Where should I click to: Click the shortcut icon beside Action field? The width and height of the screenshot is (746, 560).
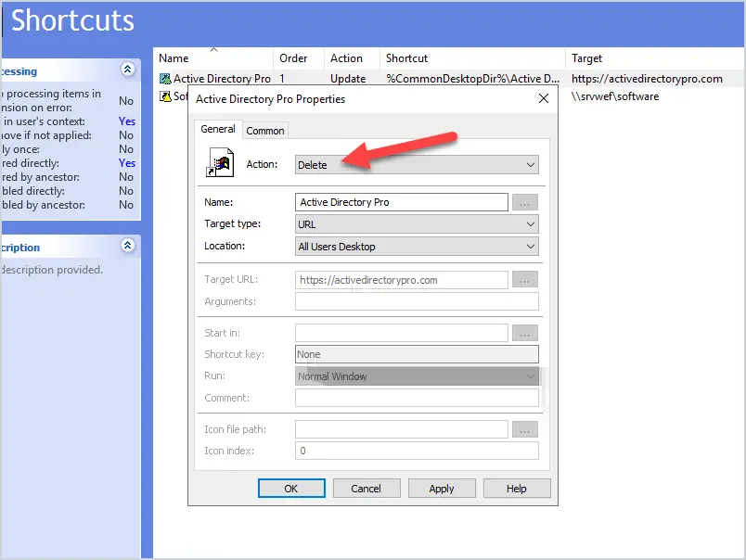point(220,162)
